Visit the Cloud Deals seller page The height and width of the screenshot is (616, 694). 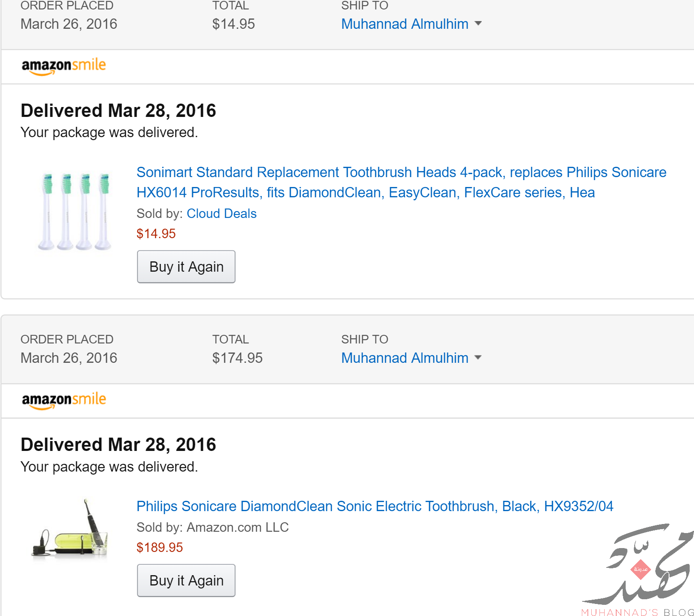click(221, 214)
